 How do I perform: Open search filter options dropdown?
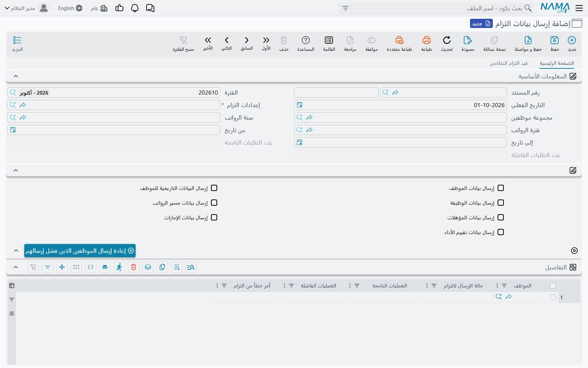pos(345,8)
